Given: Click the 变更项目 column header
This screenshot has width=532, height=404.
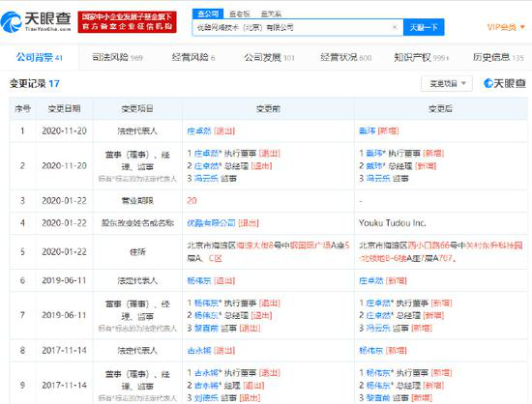Looking at the screenshot, I should pyautogui.click(x=137, y=108).
